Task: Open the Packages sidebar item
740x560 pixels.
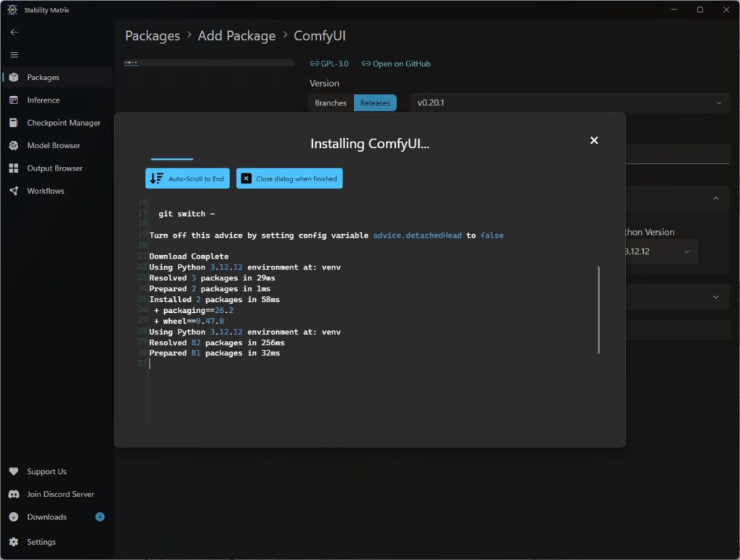Action: click(x=57, y=77)
